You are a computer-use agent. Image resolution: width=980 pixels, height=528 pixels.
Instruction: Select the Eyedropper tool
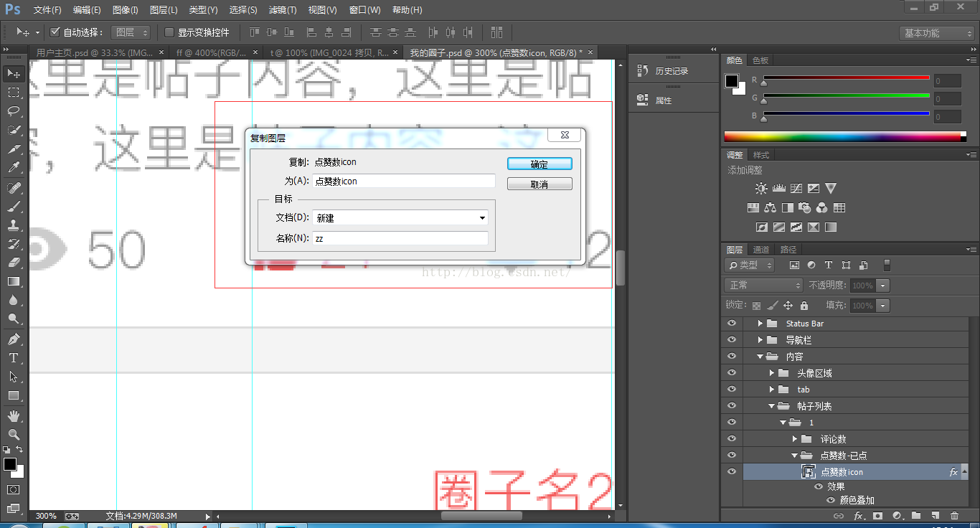click(x=14, y=168)
